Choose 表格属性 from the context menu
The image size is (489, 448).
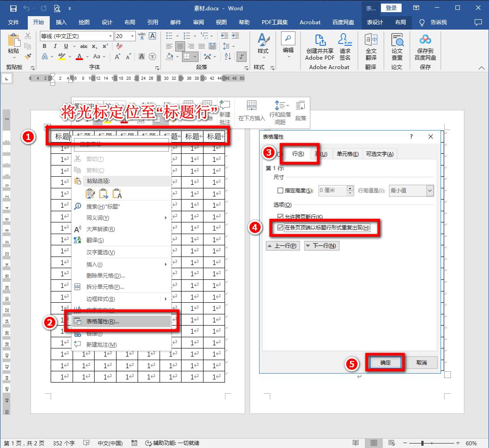click(103, 320)
